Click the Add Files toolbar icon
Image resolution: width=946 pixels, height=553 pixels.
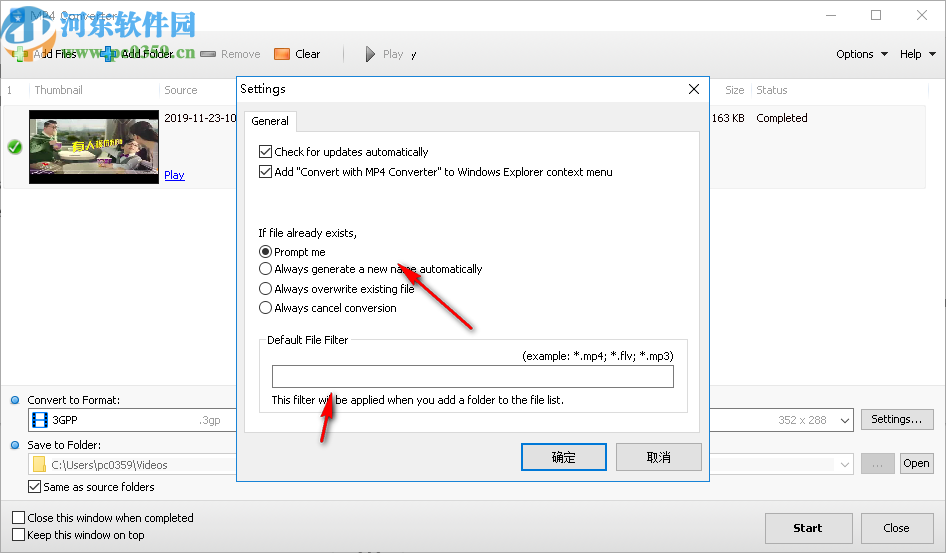[x=20, y=54]
